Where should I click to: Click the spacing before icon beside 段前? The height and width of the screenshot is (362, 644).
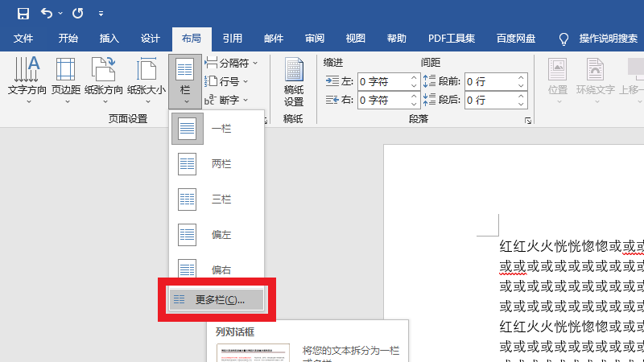pyautogui.click(x=429, y=81)
